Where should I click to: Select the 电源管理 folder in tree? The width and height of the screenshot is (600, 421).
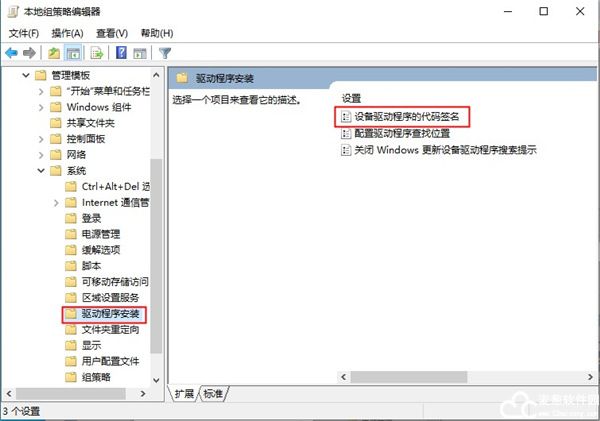click(x=101, y=234)
